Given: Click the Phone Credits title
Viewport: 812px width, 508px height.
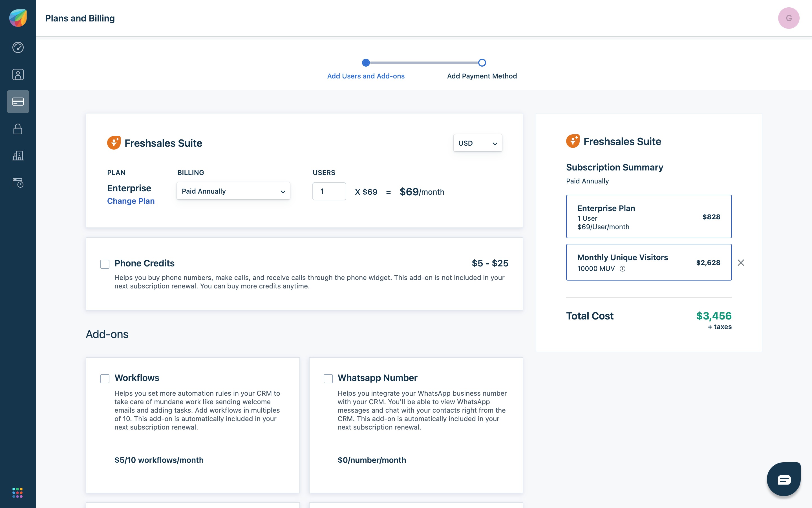Looking at the screenshot, I should [x=144, y=263].
